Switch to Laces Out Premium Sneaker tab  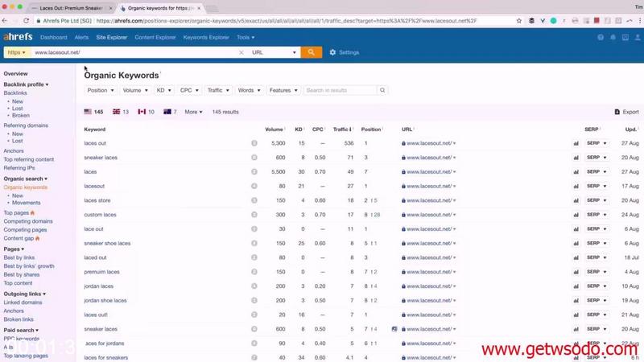tap(71, 8)
